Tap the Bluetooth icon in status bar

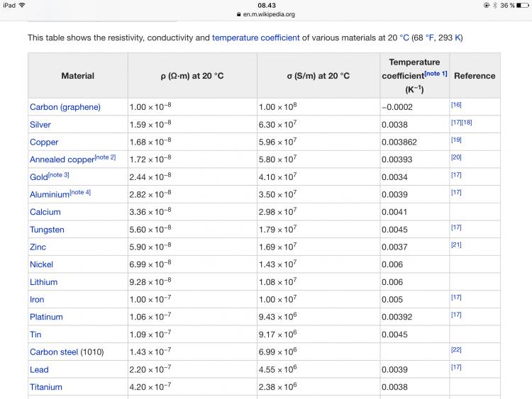tap(495, 5)
